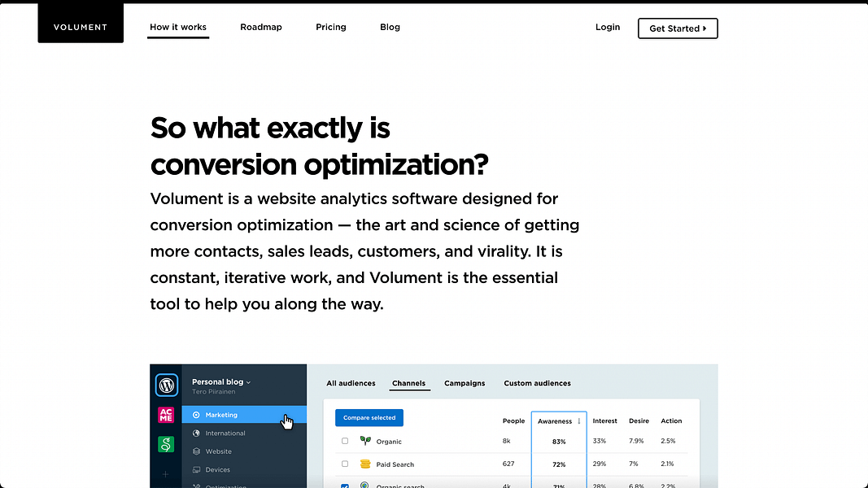Viewport: 868px width, 488px height.
Task: Check the Paid Search row checkbox
Action: pos(345,464)
